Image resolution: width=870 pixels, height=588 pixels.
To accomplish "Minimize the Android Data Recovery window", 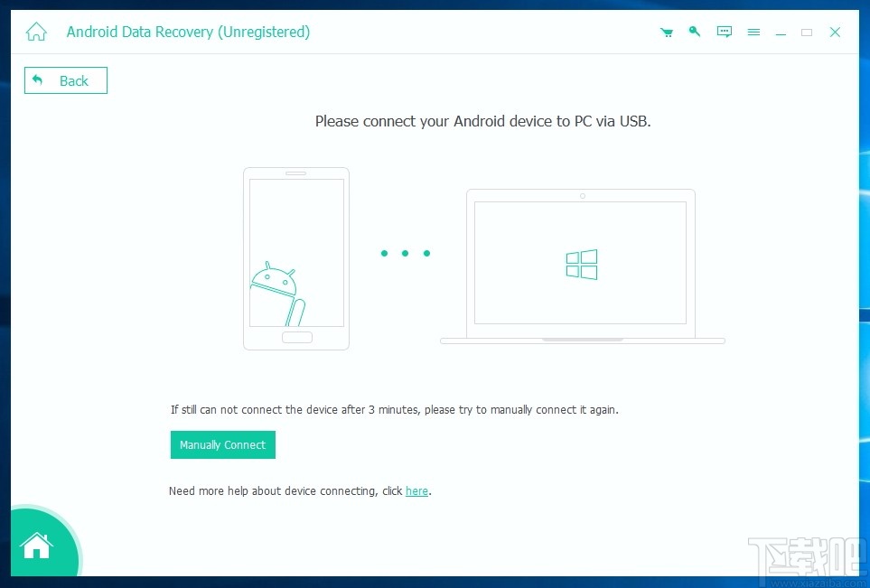I will tap(781, 33).
